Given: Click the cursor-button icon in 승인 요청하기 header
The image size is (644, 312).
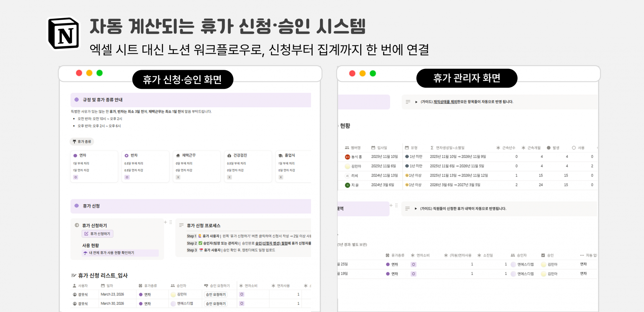Looking at the screenshot, I should pos(206,286).
